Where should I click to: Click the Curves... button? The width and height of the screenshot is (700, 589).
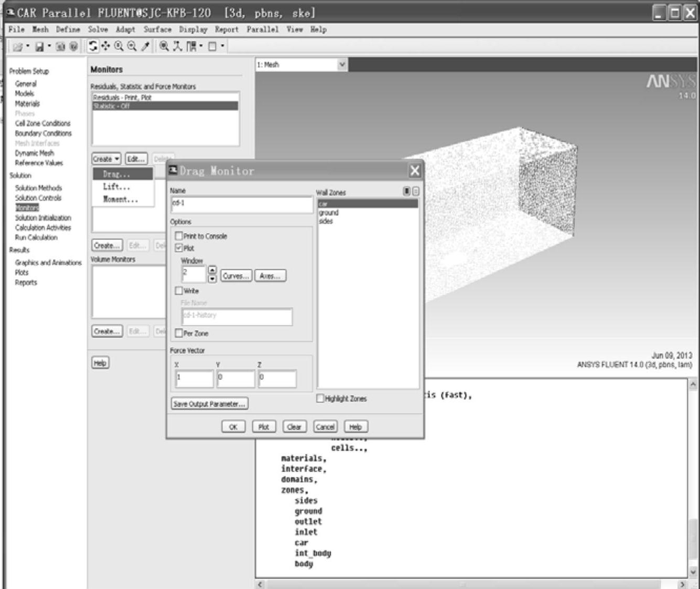pos(236,276)
